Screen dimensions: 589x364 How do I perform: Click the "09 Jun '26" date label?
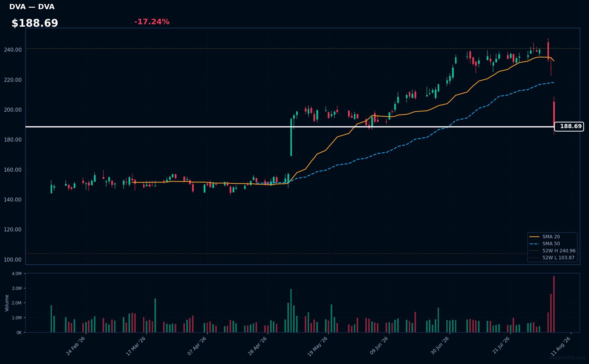pyautogui.click(x=379, y=346)
